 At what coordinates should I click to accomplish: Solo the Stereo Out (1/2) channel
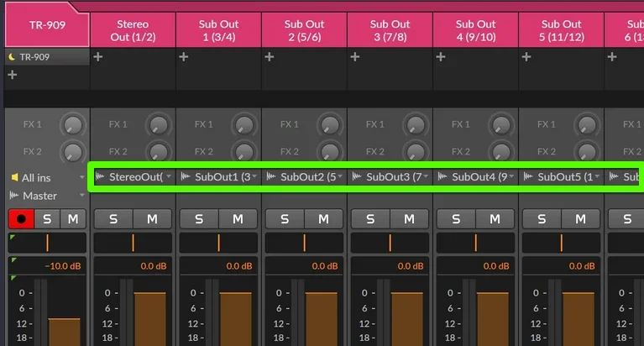113,218
